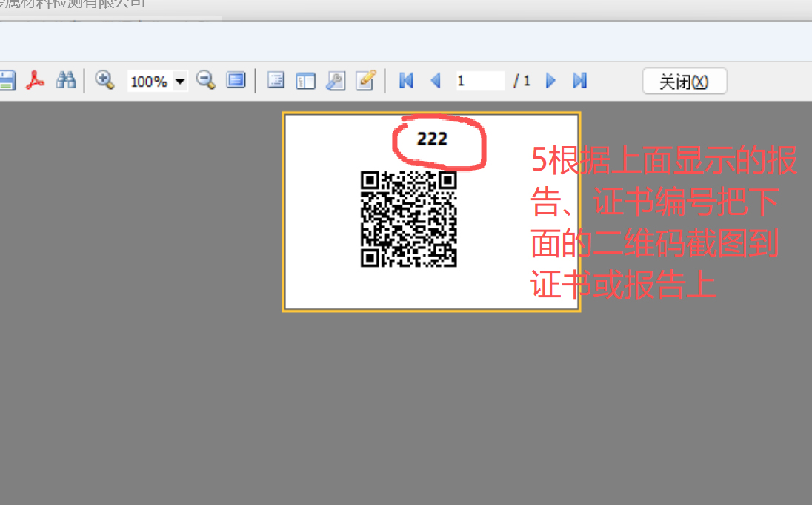
Task: Jump to the last page
Action: pos(580,80)
